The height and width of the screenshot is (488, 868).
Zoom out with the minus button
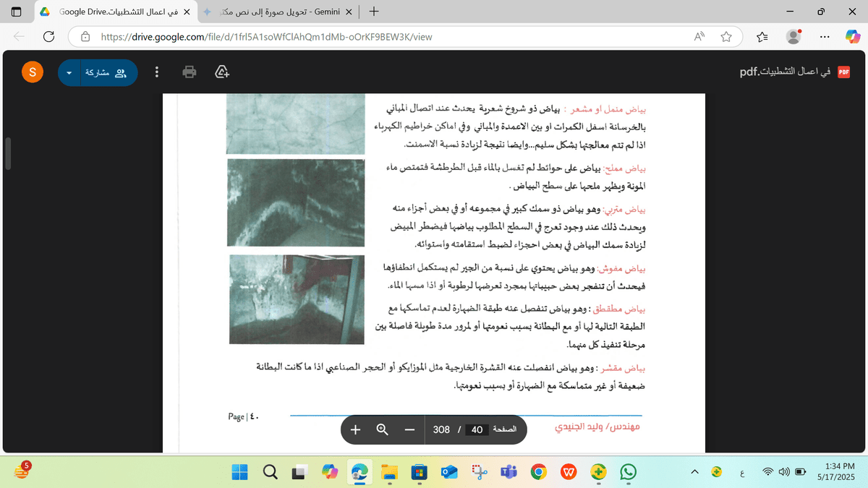coord(409,429)
